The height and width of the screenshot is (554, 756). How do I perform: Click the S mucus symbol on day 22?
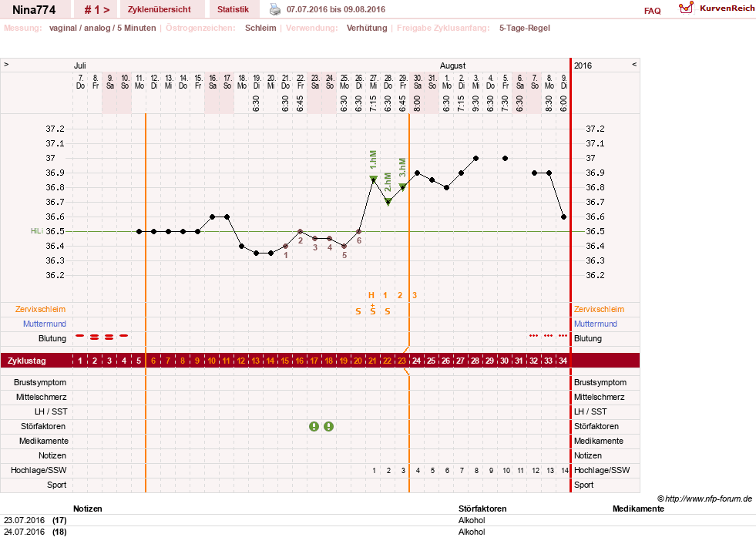pos(388,311)
